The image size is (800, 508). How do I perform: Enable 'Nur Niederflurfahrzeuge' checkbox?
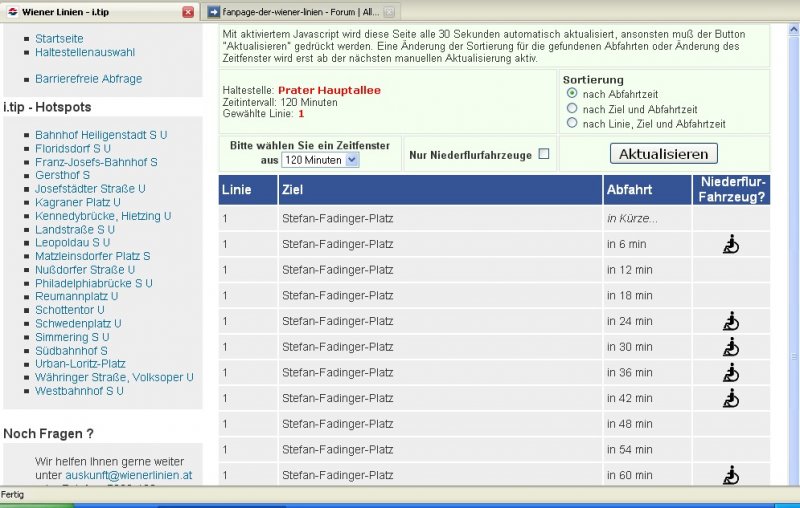[544, 154]
